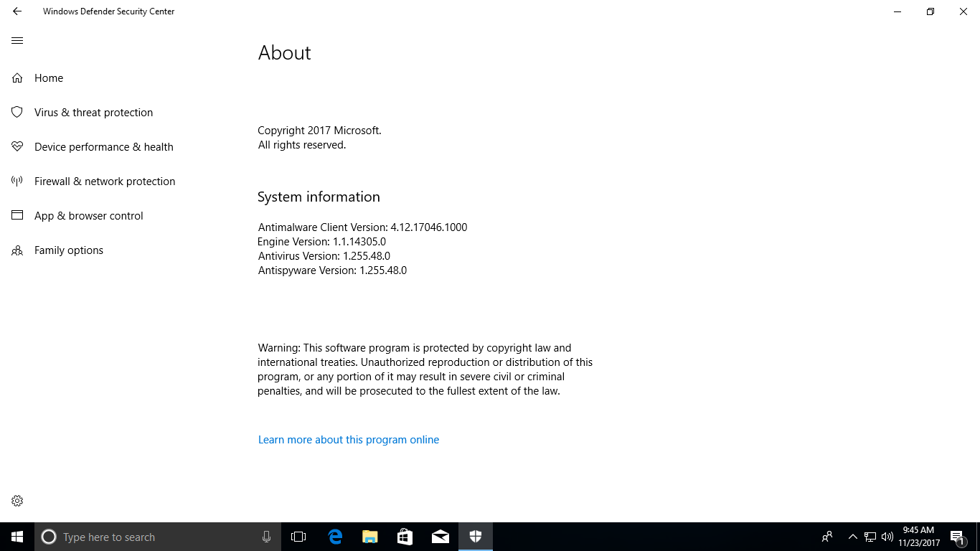Click the Device performance heart icon
The height and width of the screenshot is (551, 980).
click(17, 147)
